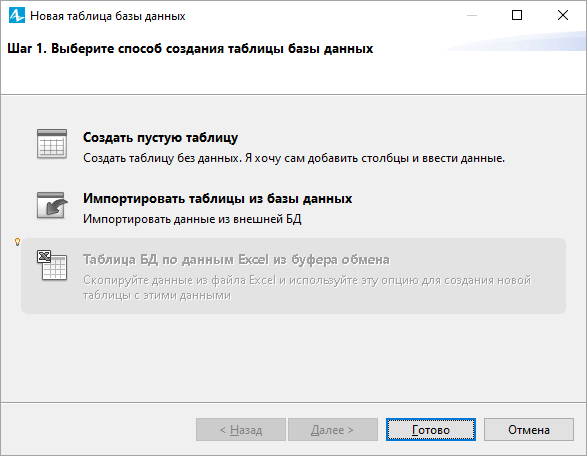Click the Скопируйте данные из файла Excel description
587x456 pixels.
tap(307, 288)
